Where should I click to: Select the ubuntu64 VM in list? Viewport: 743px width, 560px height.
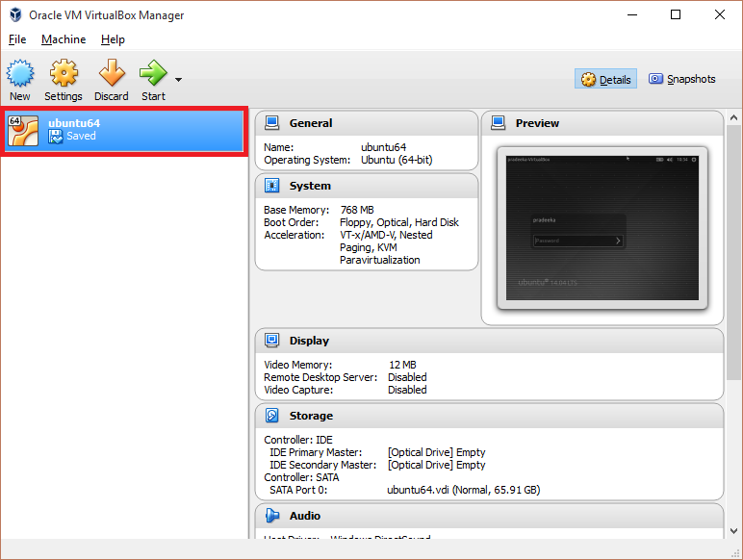point(124,130)
